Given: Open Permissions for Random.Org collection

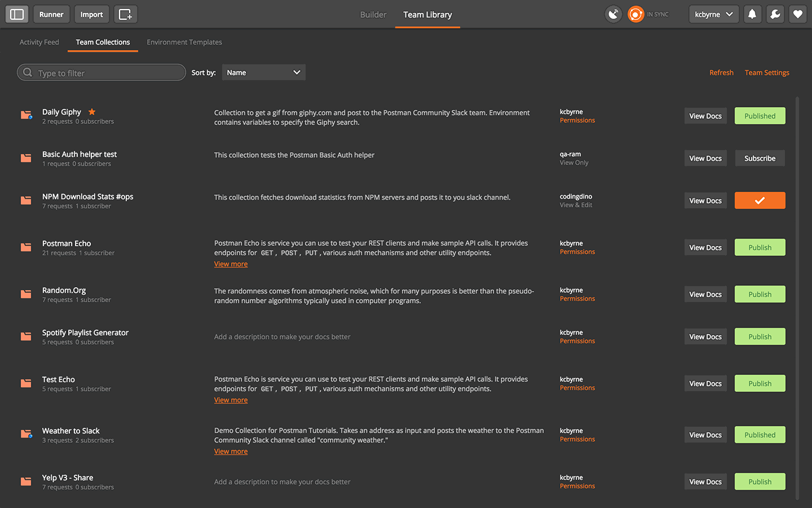Looking at the screenshot, I should coord(577,298).
